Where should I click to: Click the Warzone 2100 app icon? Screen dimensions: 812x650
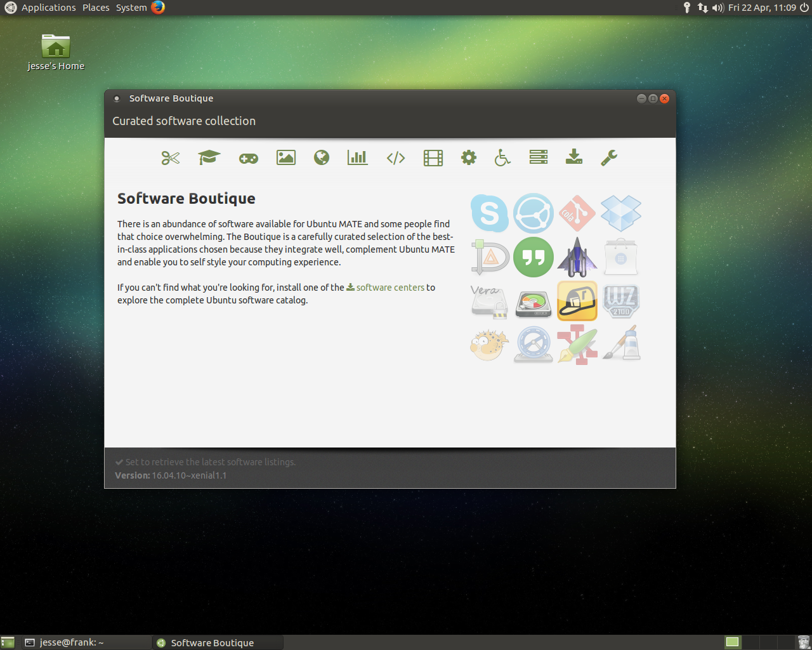(621, 301)
